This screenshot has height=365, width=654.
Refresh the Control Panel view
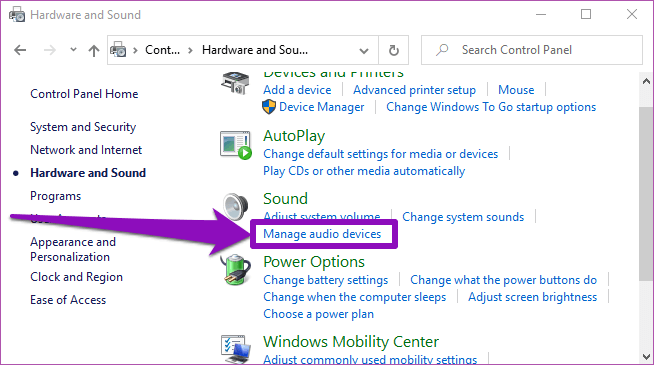[393, 50]
